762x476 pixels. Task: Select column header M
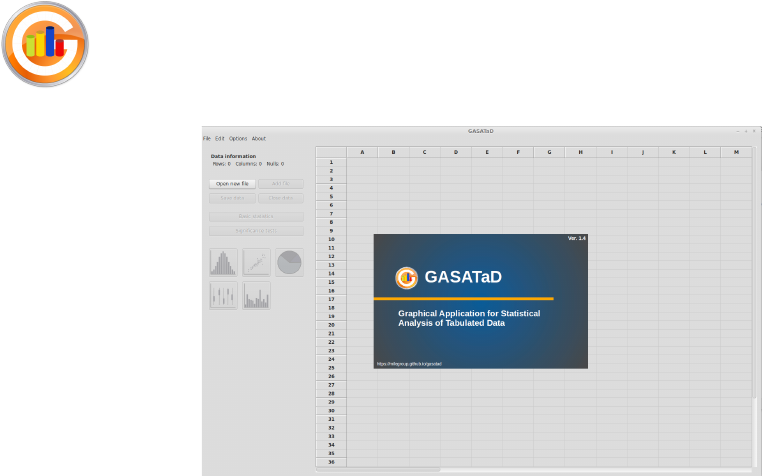point(737,152)
